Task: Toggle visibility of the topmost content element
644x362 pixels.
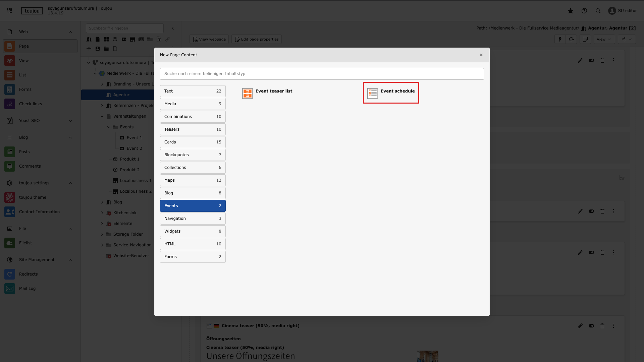Action: [x=591, y=60]
